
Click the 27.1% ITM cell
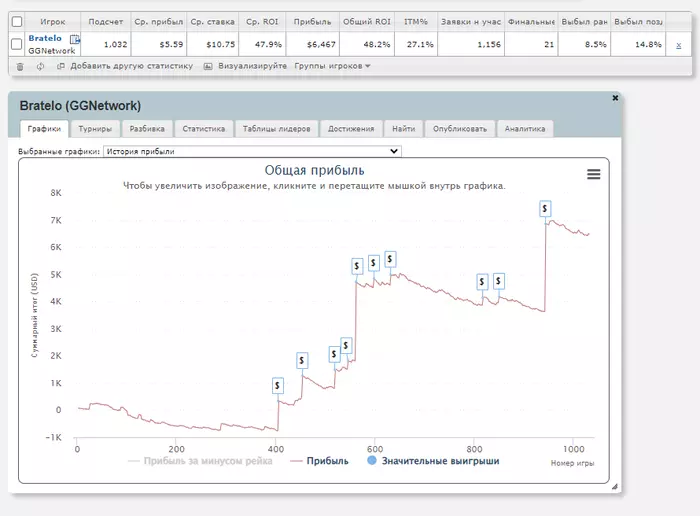click(x=416, y=44)
